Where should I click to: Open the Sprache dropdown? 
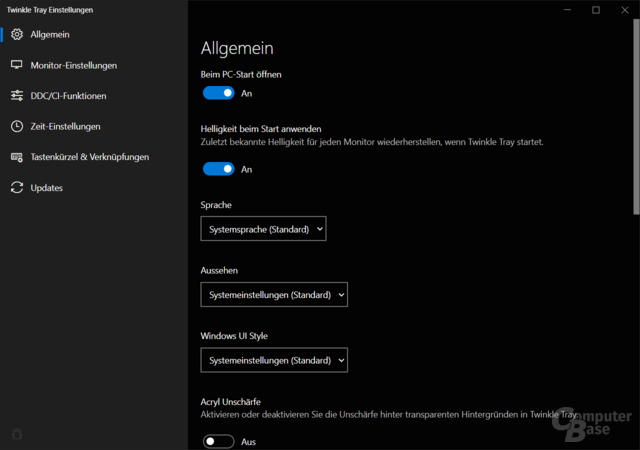click(x=264, y=229)
